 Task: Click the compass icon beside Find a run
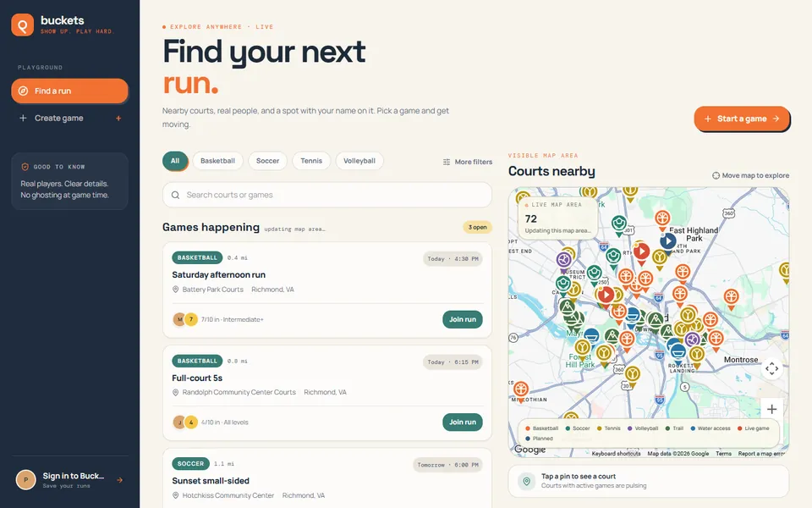pyautogui.click(x=23, y=91)
